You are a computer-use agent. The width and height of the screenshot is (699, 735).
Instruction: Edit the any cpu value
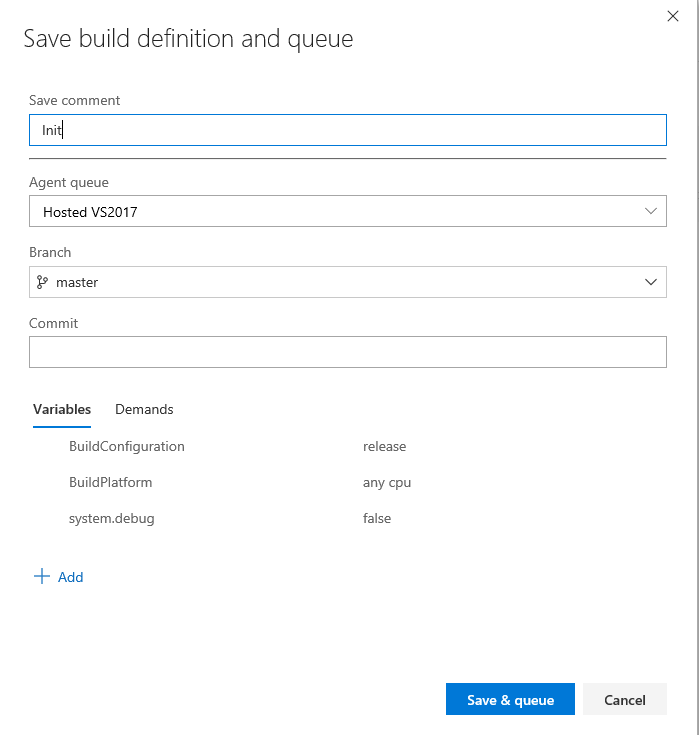(387, 482)
